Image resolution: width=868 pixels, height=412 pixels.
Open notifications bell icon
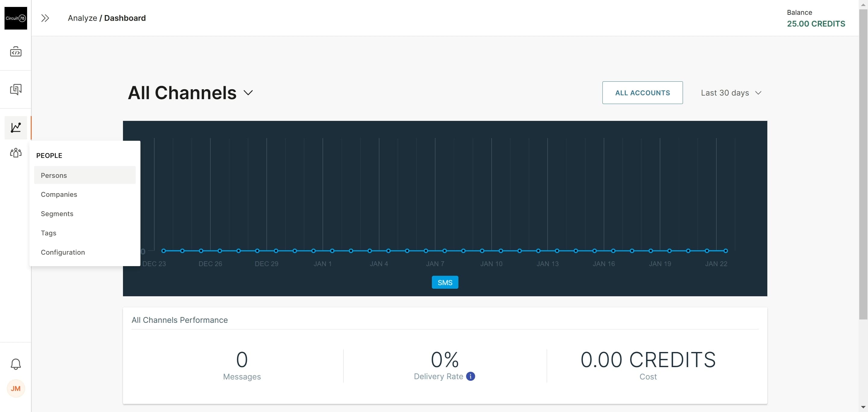coord(15,364)
